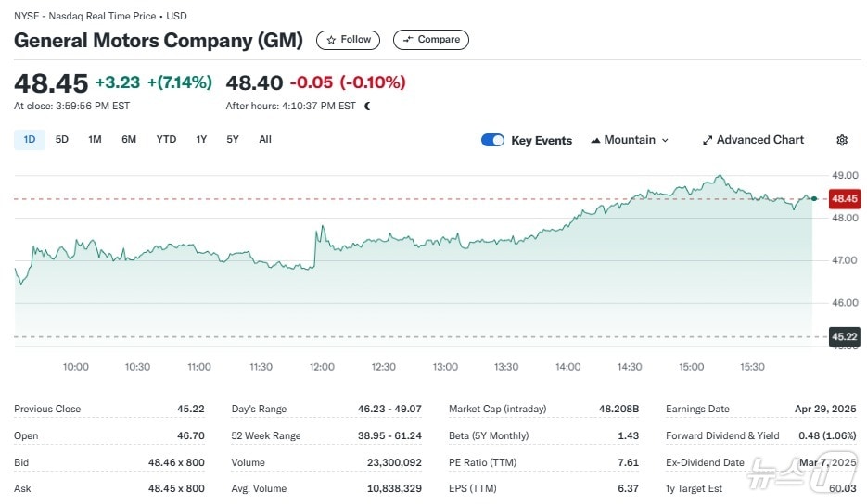
Task: Switch to the 5D time range
Action: pyautogui.click(x=62, y=140)
